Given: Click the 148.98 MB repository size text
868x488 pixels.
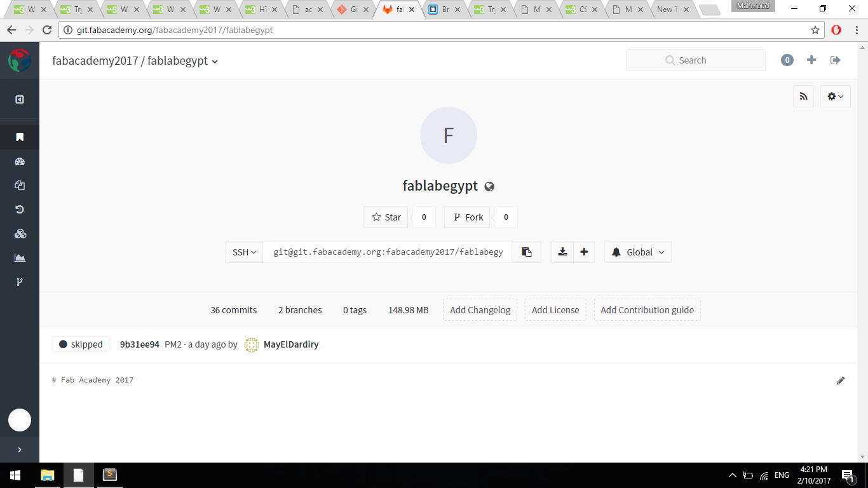Looking at the screenshot, I should [409, 310].
